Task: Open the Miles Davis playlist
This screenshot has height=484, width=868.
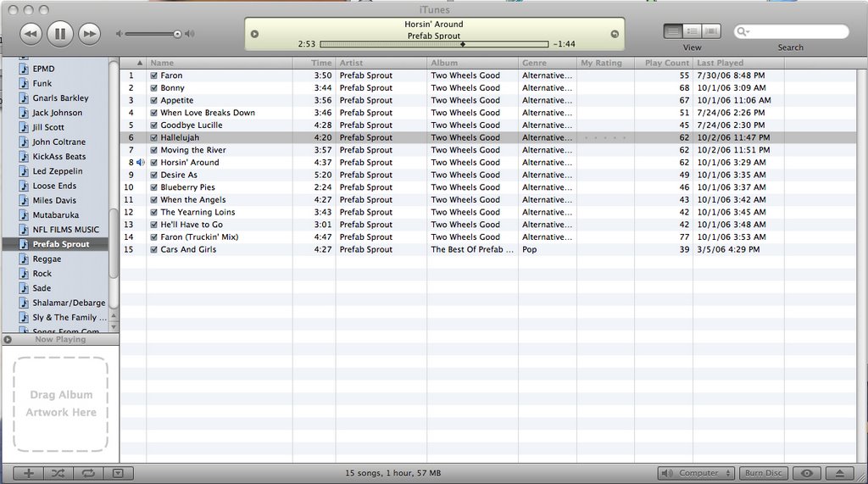Action: tap(55, 201)
